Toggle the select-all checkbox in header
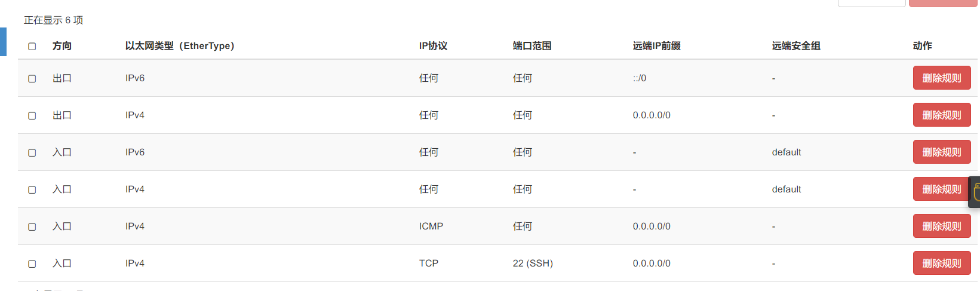Image resolution: width=980 pixels, height=291 pixels. coord(32,47)
